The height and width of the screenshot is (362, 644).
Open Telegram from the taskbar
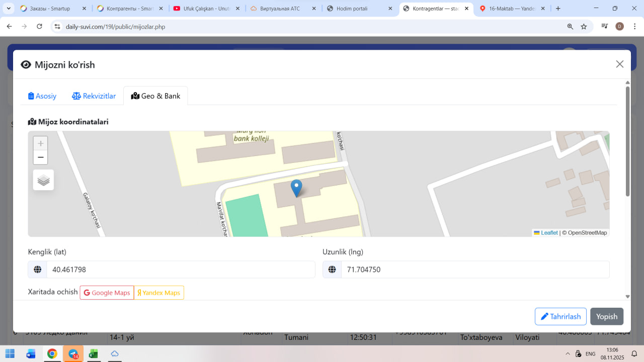click(x=73, y=354)
